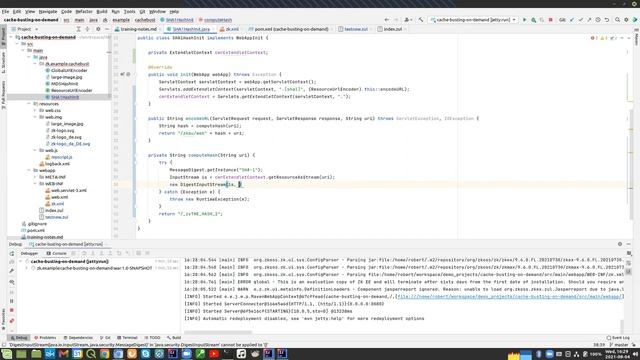Collapse the webapp folder node

point(29,170)
